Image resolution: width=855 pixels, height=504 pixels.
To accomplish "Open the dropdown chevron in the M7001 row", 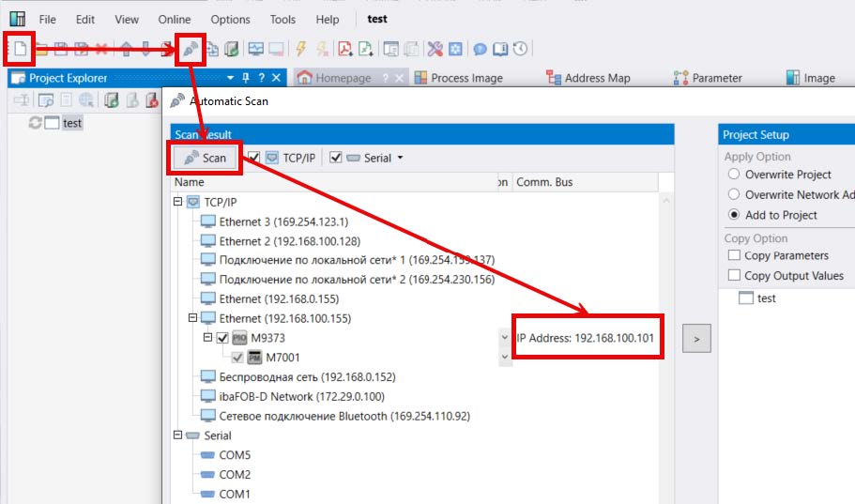I will pyautogui.click(x=504, y=357).
